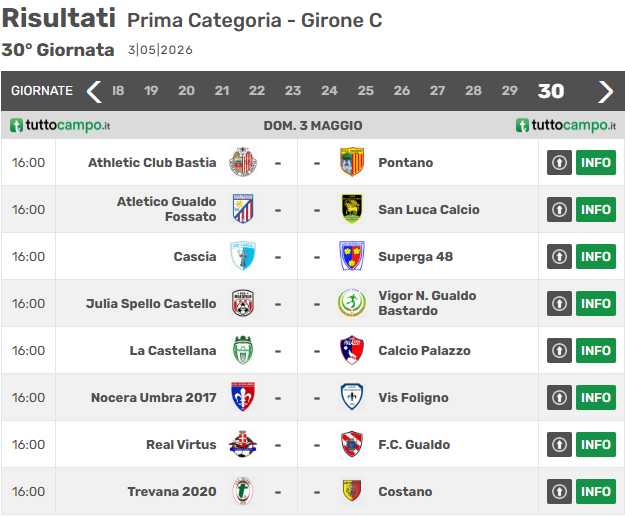This screenshot has height=517, width=625.
Task: Click the Costano team crest
Action: (x=352, y=491)
